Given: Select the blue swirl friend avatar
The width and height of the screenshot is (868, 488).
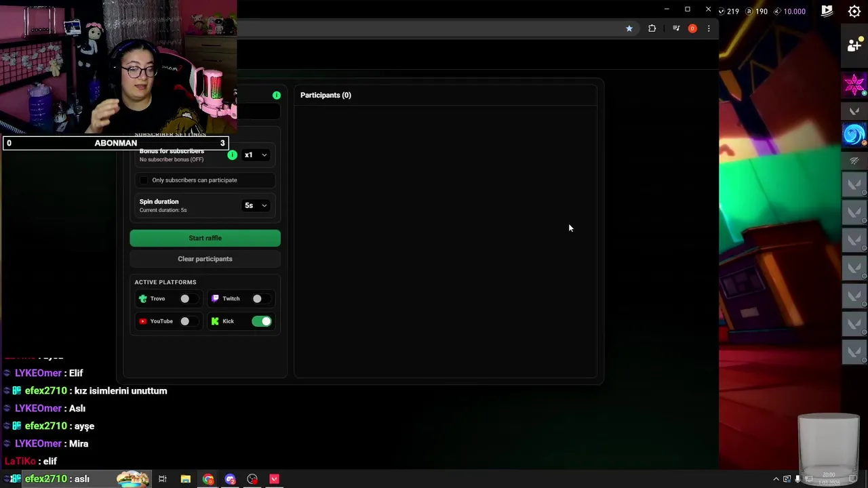Looking at the screenshot, I should (x=854, y=134).
